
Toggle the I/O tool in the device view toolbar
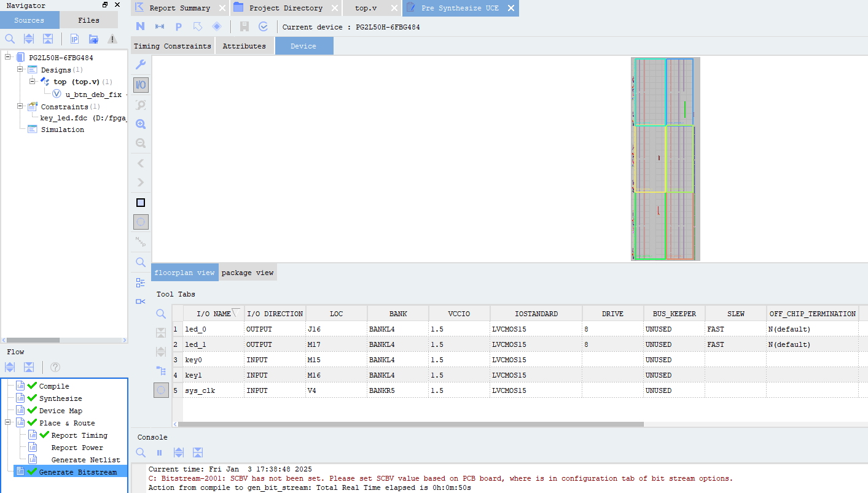coord(140,85)
